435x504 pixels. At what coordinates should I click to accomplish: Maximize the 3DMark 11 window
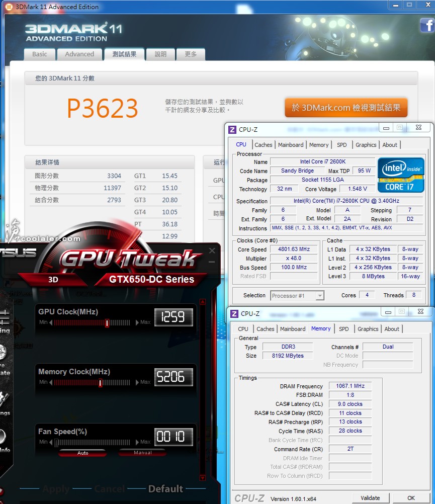[409, 5]
